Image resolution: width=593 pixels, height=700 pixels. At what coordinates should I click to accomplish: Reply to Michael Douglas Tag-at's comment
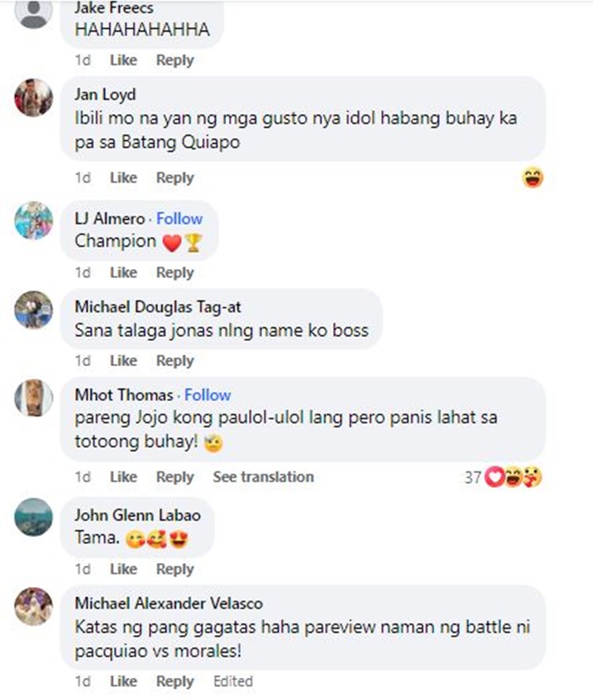(x=175, y=361)
